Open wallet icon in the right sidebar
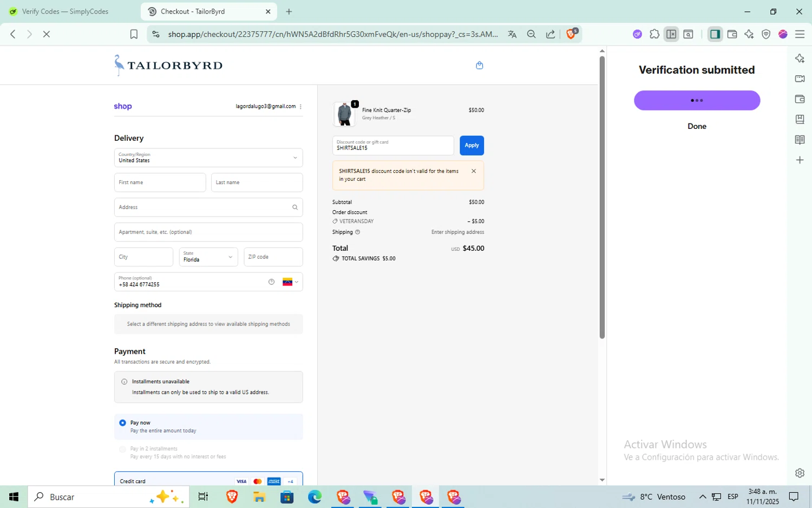This screenshot has height=508, width=812. [x=800, y=99]
